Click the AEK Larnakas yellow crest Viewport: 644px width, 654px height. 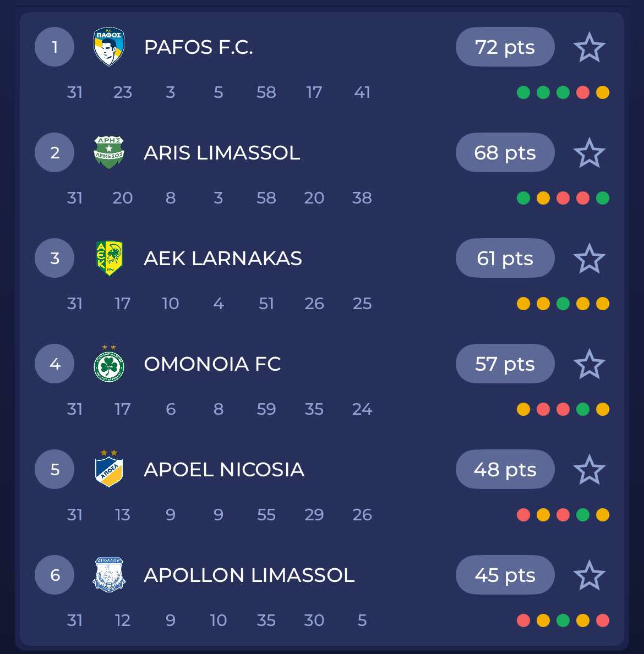click(109, 258)
